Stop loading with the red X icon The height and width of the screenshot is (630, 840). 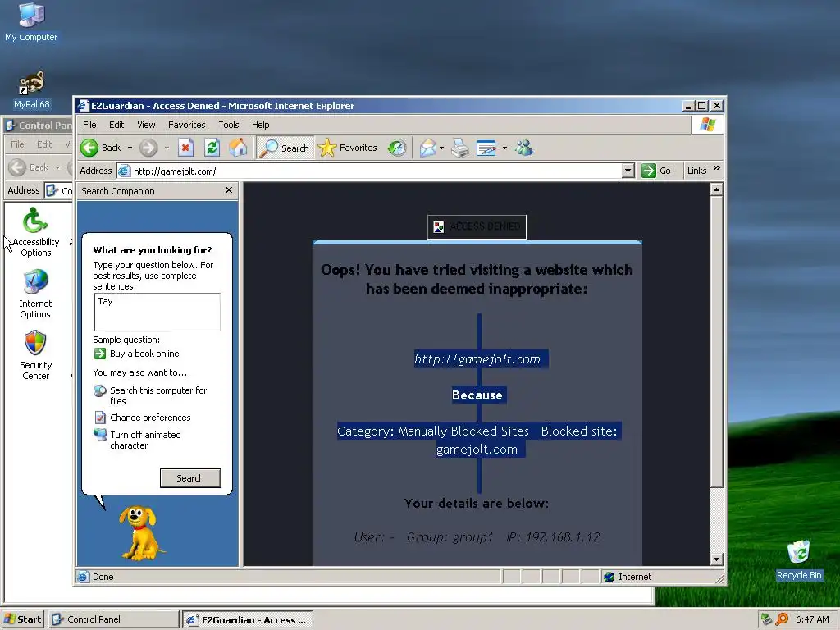[186, 148]
